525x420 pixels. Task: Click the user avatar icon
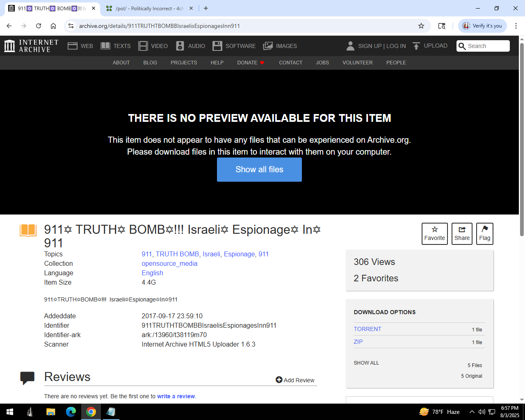350,46
